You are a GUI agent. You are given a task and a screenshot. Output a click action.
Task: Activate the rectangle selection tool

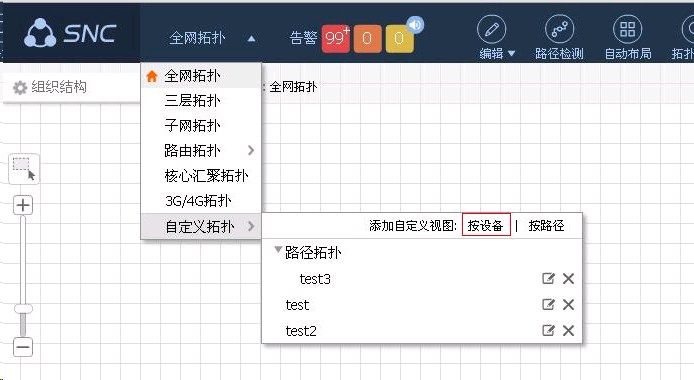point(24,169)
